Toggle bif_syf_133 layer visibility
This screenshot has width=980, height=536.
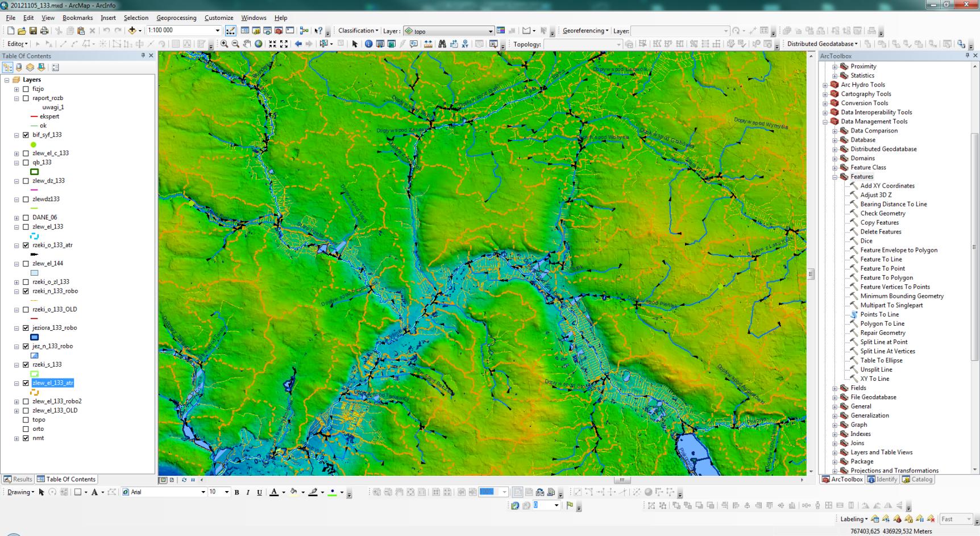tap(26, 135)
